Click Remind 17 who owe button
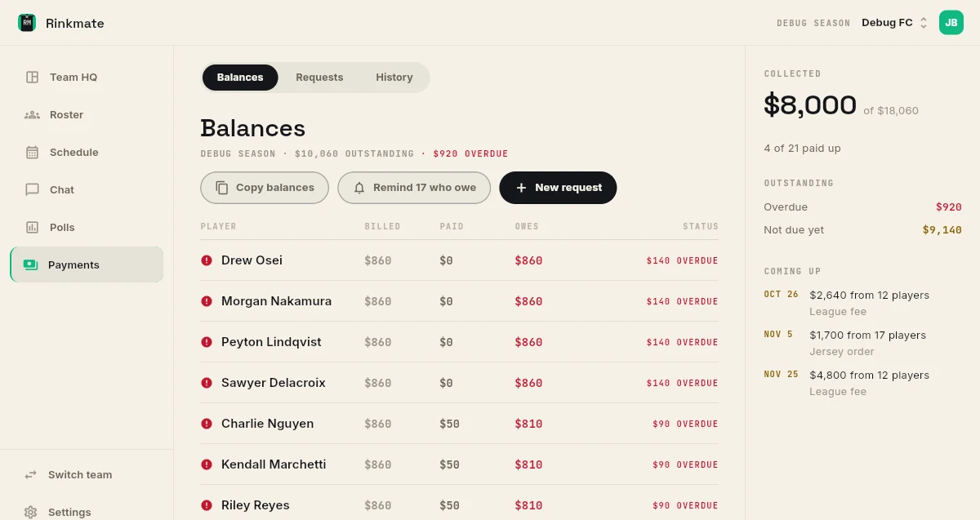Image resolution: width=980 pixels, height=520 pixels. point(414,188)
